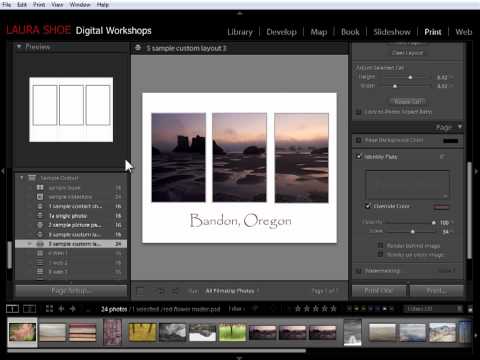Click the five-star rating filter stars
This screenshot has height=360, width=480.
[316, 309]
